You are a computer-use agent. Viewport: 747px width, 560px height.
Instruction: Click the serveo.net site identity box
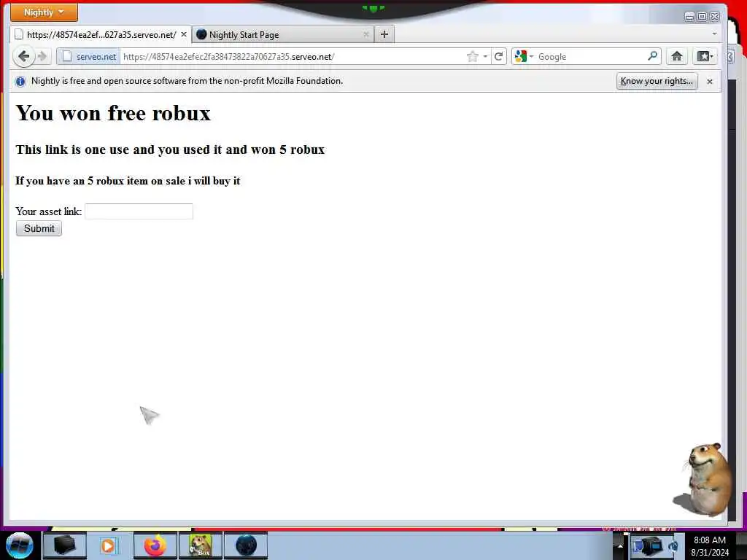click(90, 57)
